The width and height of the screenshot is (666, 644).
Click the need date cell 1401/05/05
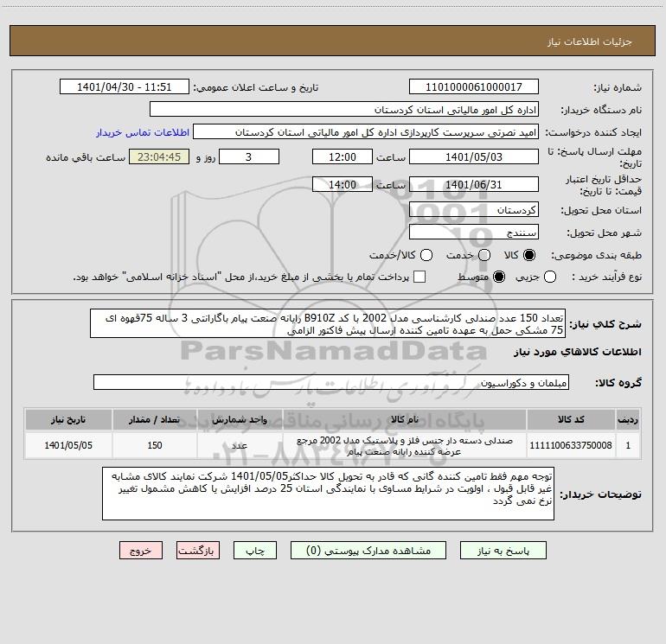[68, 445]
